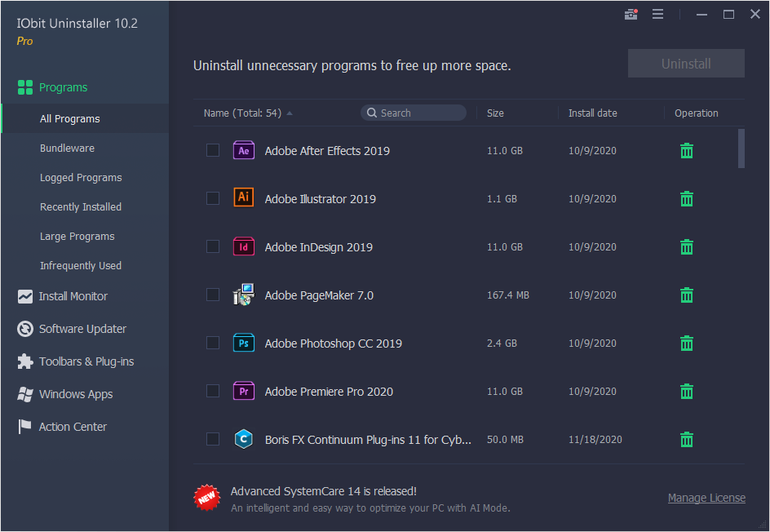Click the trash icon for Adobe Photoshop CC 2019
This screenshot has width=770, height=532.
click(687, 344)
